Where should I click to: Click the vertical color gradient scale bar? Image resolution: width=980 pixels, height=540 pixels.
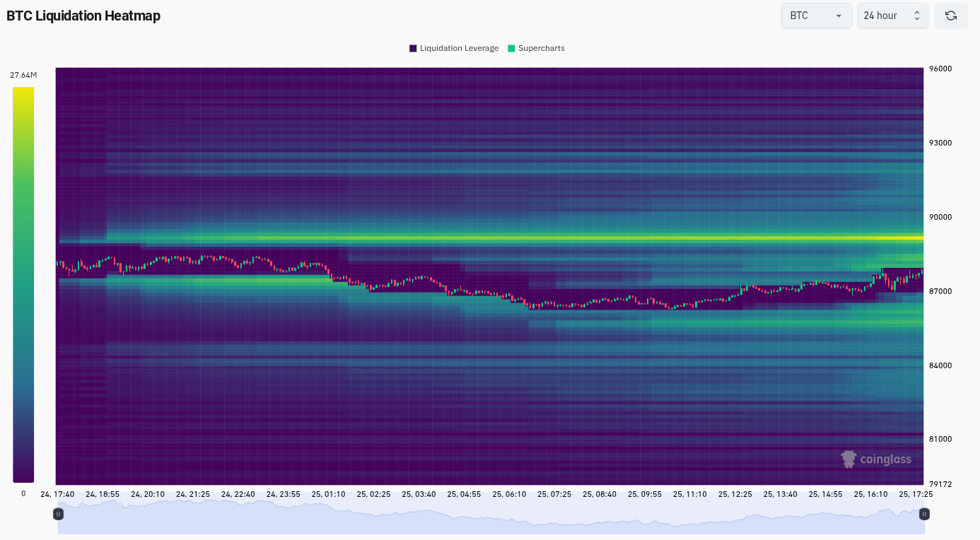(x=23, y=283)
